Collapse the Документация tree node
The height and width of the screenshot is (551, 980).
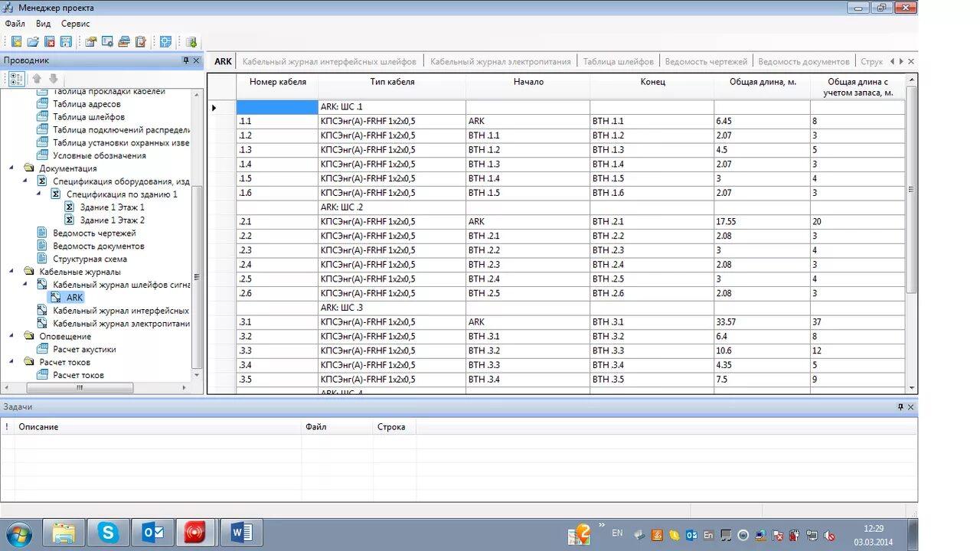(11, 168)
